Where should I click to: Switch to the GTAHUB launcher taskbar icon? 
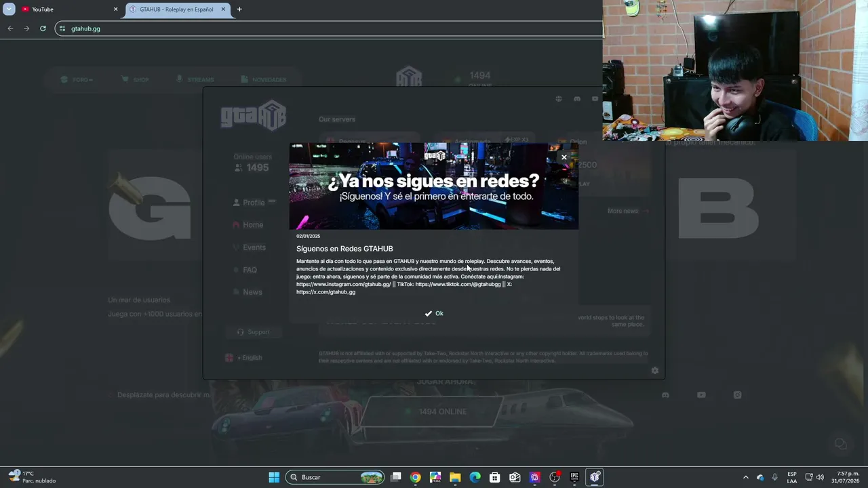[x=595, y=477]
